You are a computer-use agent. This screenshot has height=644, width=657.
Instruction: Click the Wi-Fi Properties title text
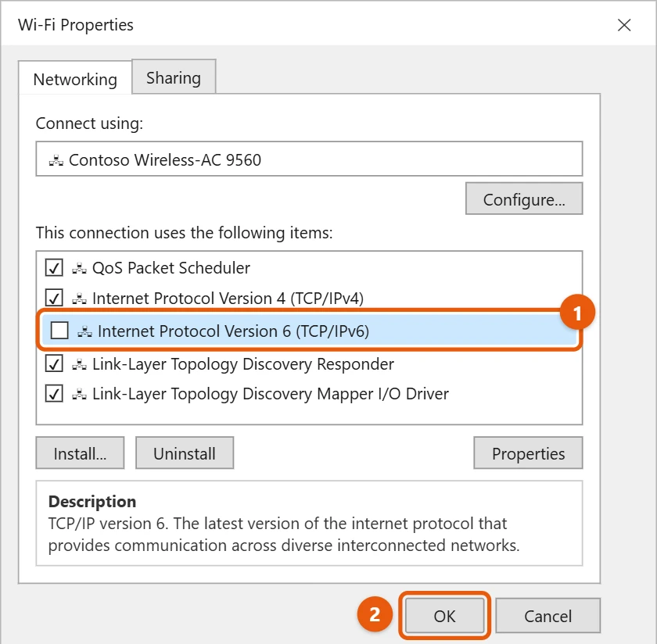click(x=76, y=25)
